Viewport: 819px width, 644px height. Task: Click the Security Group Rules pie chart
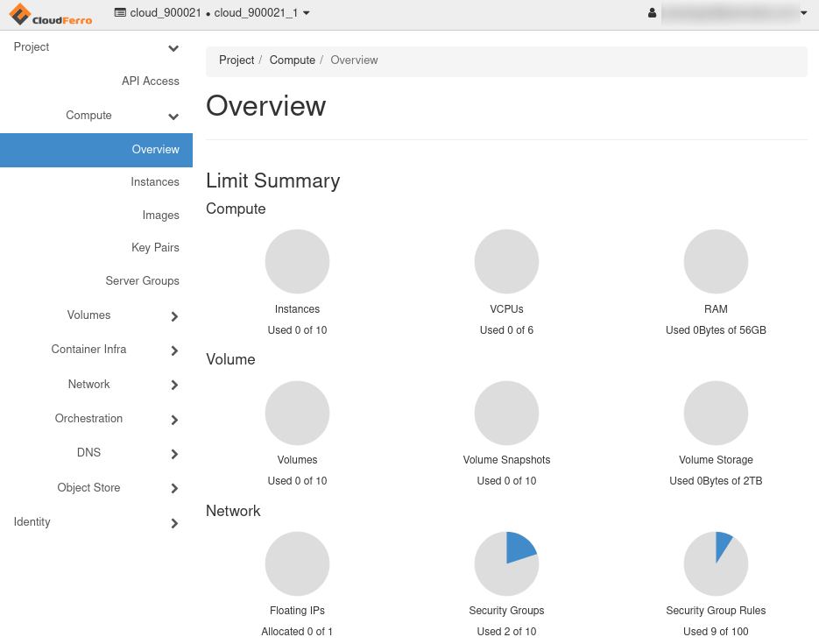click(x=717, y=563)
